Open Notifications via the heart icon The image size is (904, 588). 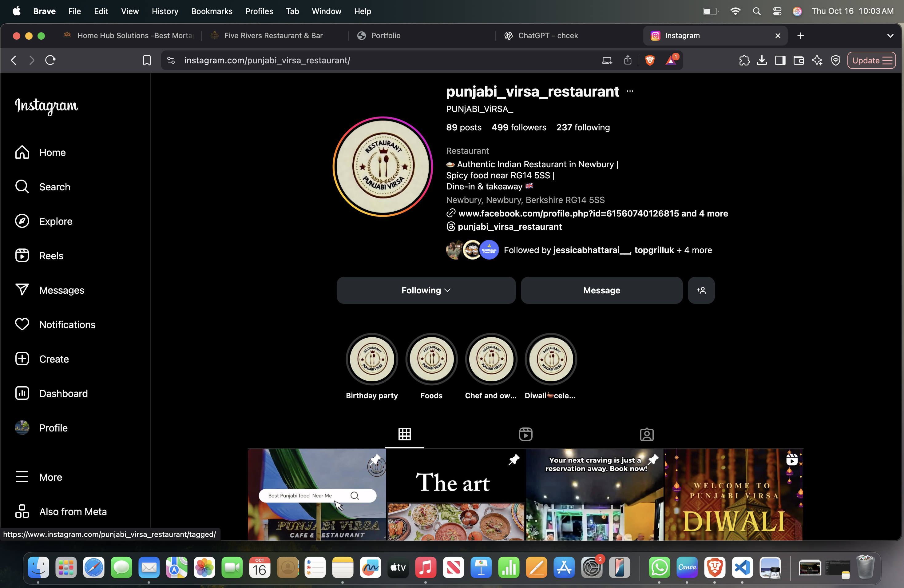point(22,324)
